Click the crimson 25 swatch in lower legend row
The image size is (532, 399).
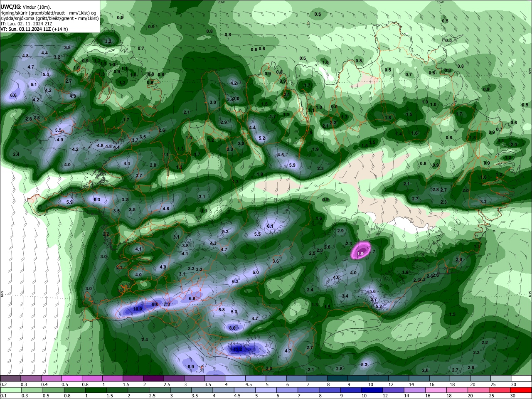point(500,390)
